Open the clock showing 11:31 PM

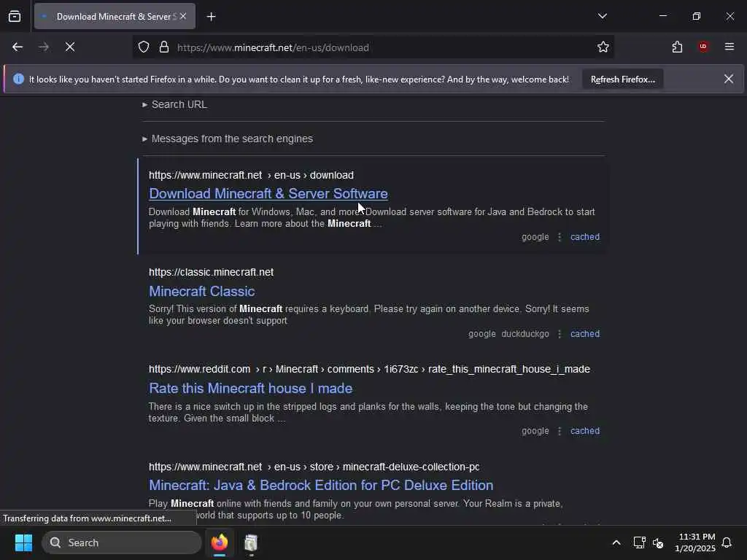click(x=695, y=542)
